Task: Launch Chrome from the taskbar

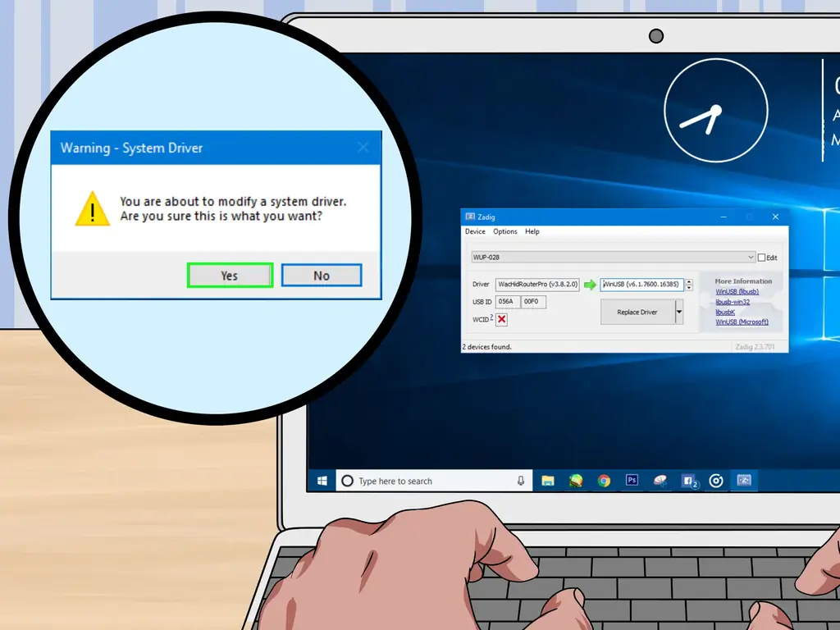Action: (x=605, y=481)
